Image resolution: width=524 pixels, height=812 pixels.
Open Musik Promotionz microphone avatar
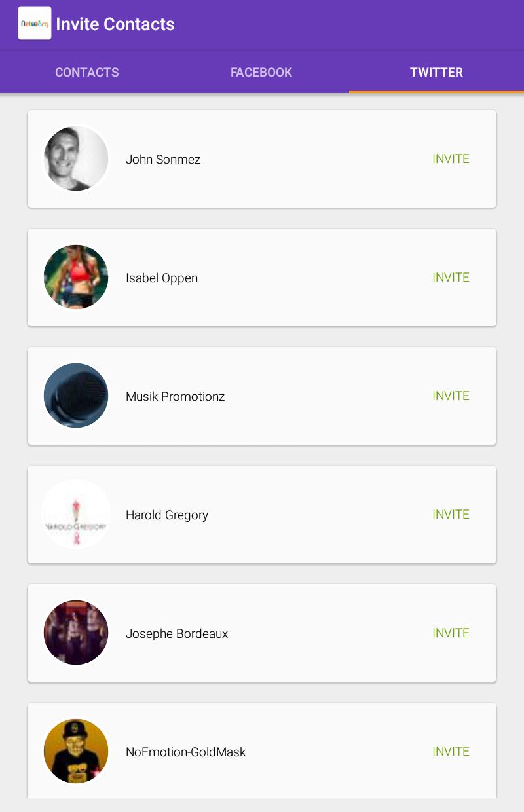click(x=76, y=396)
